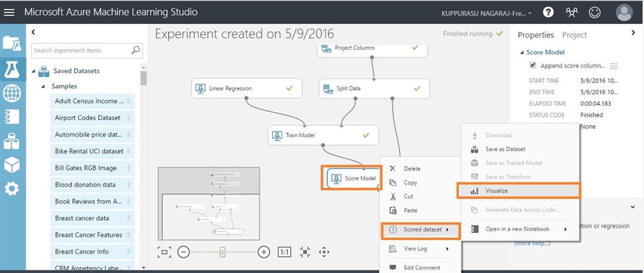Screen dimensions: 644x273
Task: Open the Notebooks sidebar icon
Action: [x=12, y=116]
